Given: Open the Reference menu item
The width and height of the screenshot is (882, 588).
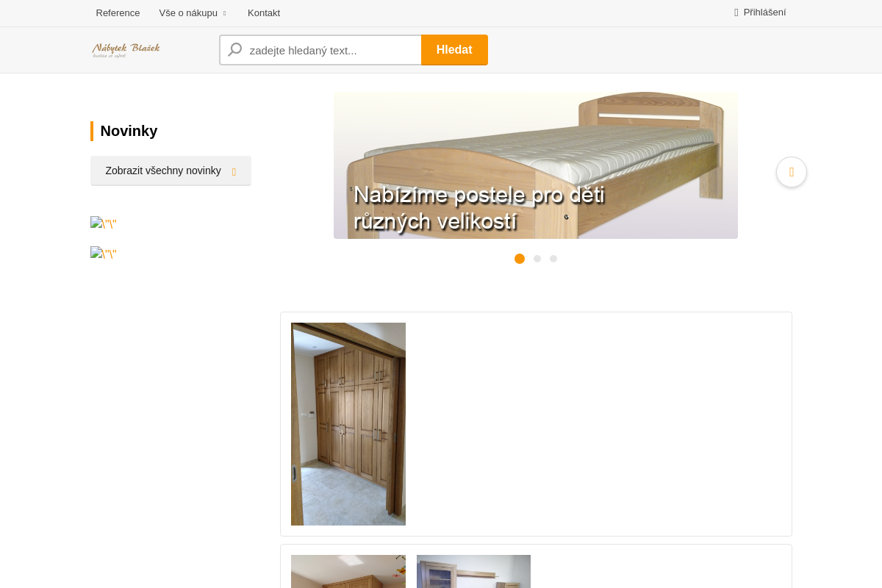Looking at the screenshot, I should pyautogui.click(x=118, y=13).
